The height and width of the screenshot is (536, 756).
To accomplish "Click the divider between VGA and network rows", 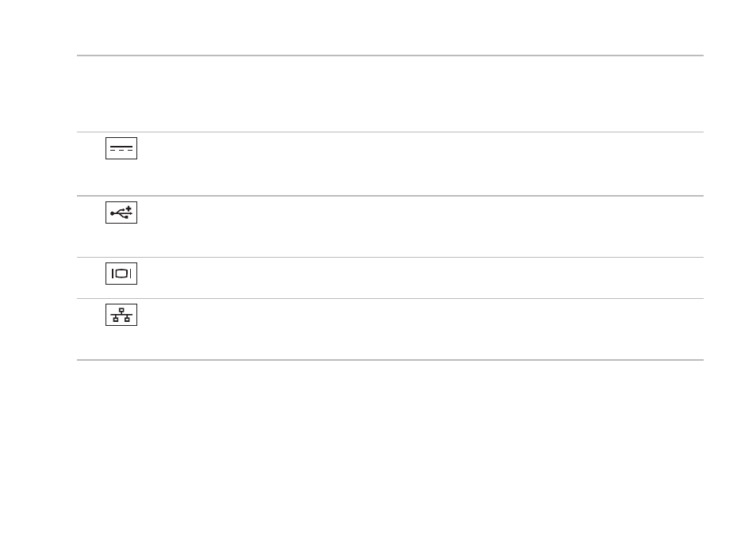I will 390,298.
